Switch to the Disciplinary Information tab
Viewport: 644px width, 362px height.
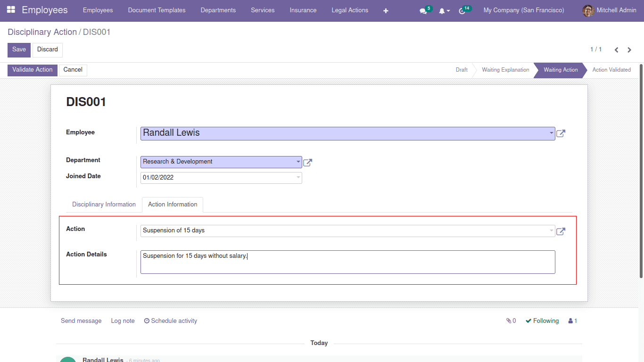pos(104,204)
